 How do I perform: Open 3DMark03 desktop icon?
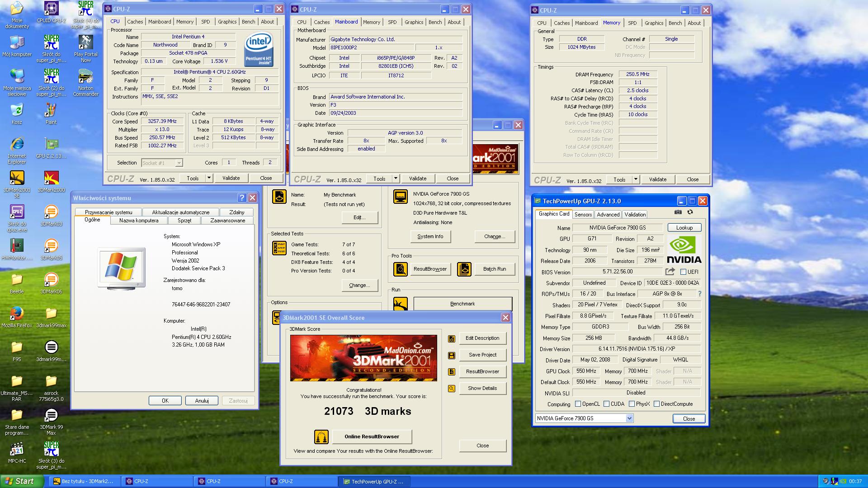tap(51, 215)
